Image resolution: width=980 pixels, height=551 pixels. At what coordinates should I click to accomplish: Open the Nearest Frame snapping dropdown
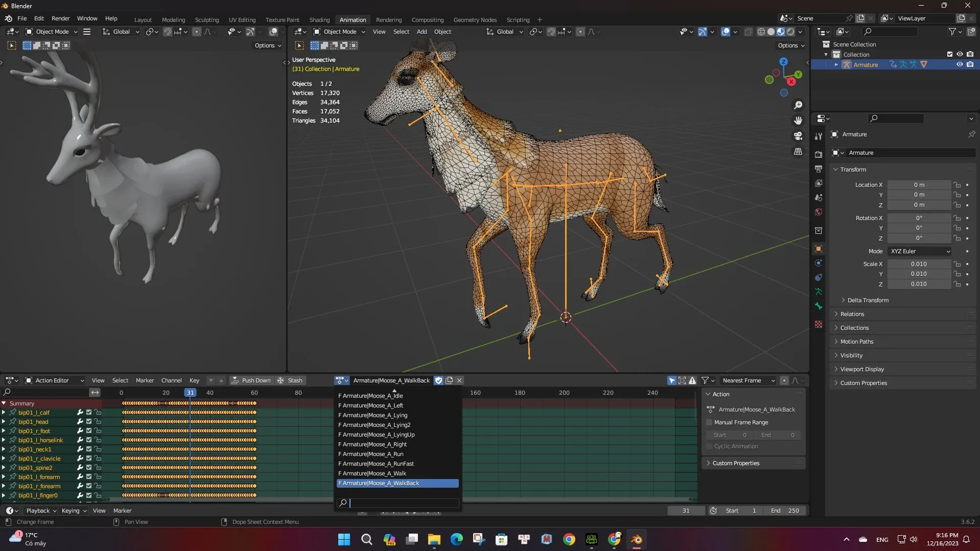748,380
